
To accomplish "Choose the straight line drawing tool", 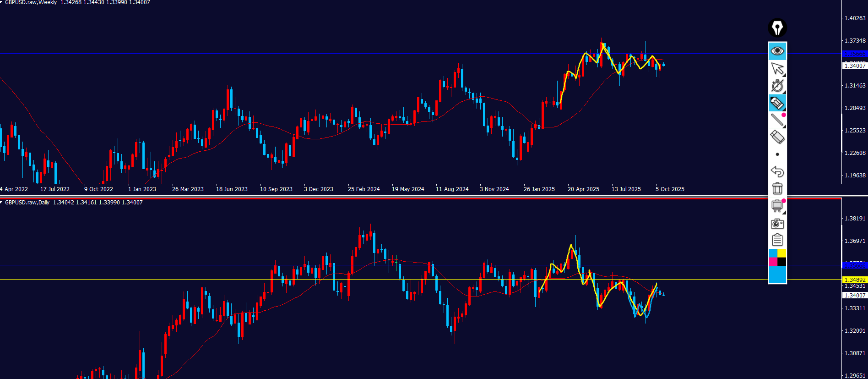I will [777, 120].
